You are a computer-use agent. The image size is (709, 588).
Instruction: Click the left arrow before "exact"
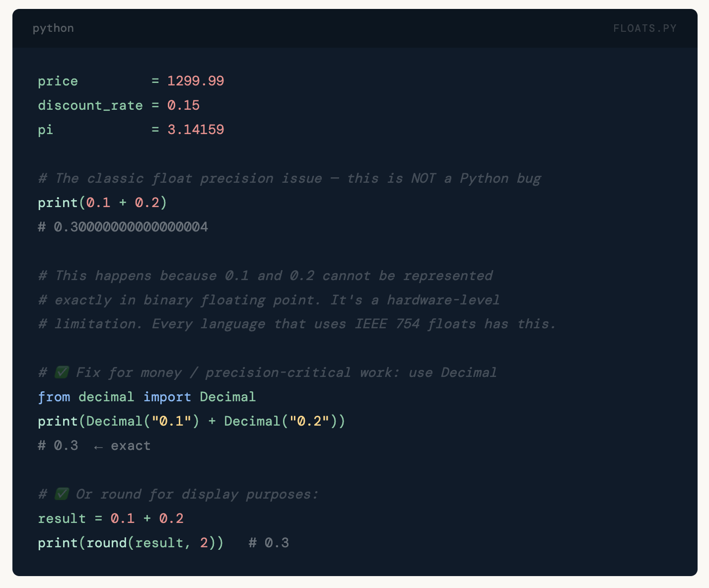[x=98, y=446]
